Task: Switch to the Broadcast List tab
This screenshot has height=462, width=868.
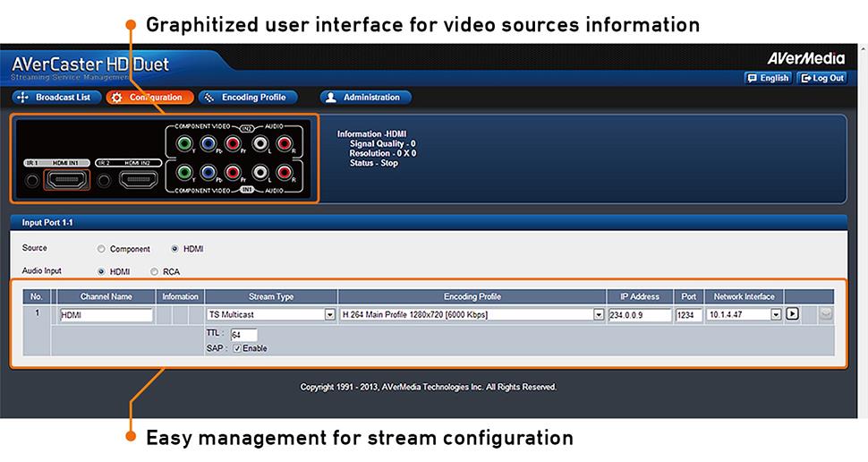Action: (55, 98)
